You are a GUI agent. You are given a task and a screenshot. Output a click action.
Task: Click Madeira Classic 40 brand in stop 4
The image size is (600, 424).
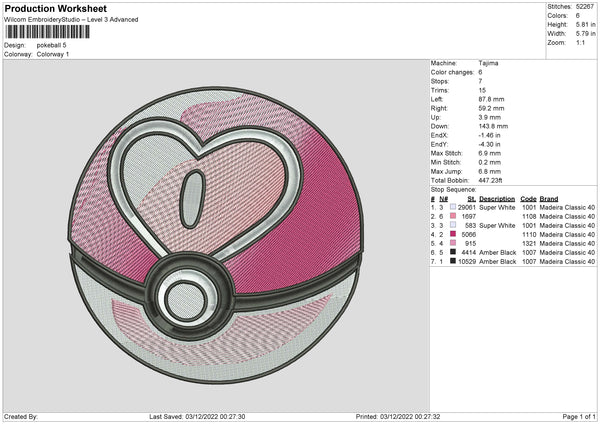(x=567, y=235)
